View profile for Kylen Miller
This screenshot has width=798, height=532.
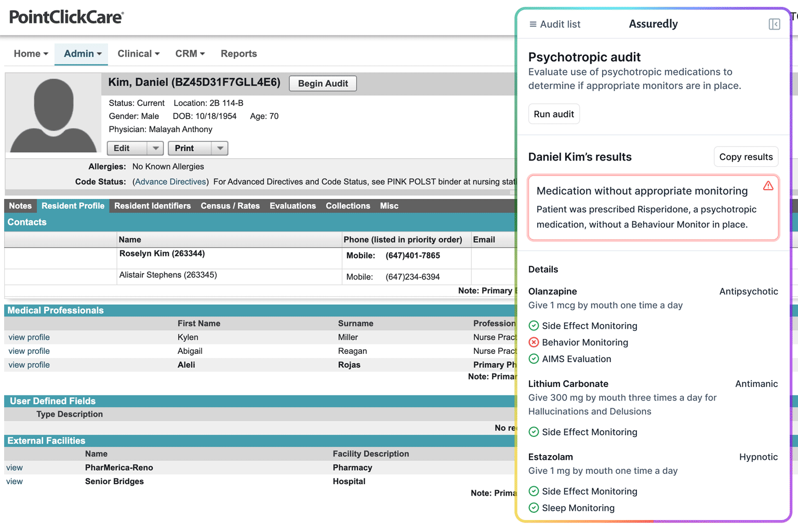pyautogui.click(x=29, y=338)
